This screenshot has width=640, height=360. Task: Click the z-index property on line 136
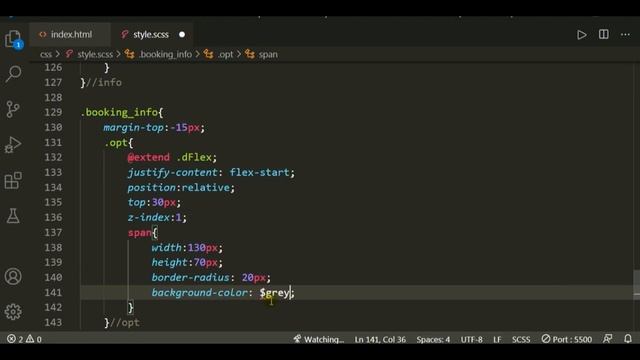[x=149, y=217]
